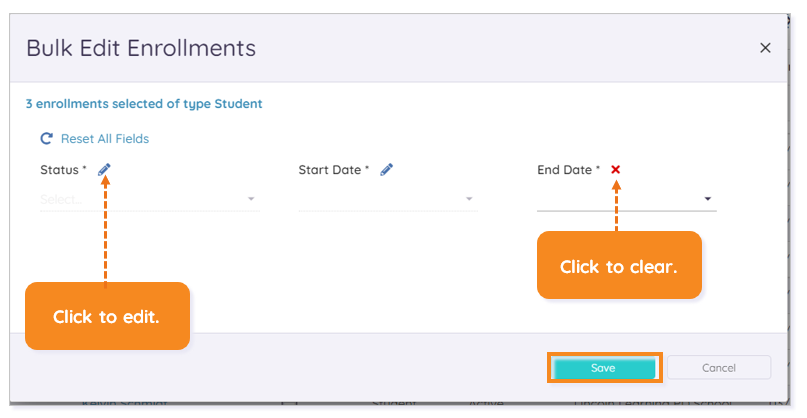
Task: Click the circular reset arrow icon
Action: [47, 138]
